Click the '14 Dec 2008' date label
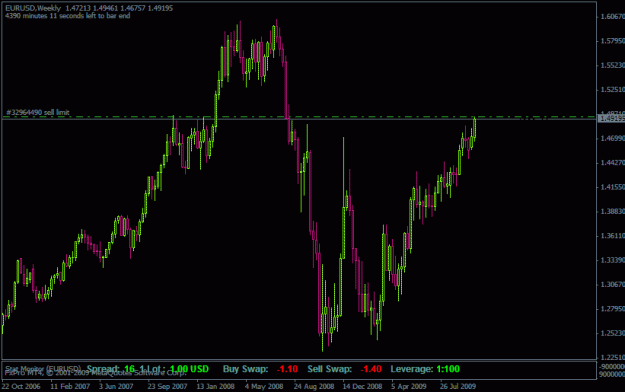Image resolution: width=625 pixels, height=392 pixels. pos(362,386)
